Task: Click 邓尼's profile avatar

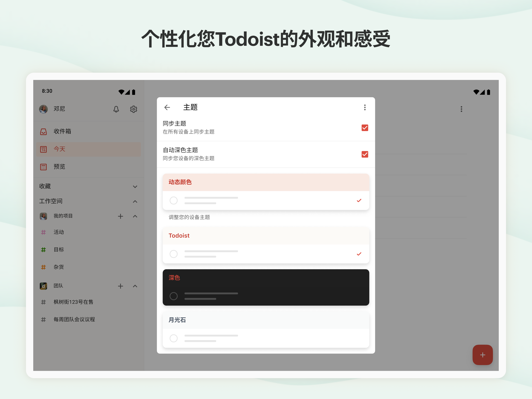Action: (x=43, y=109)
